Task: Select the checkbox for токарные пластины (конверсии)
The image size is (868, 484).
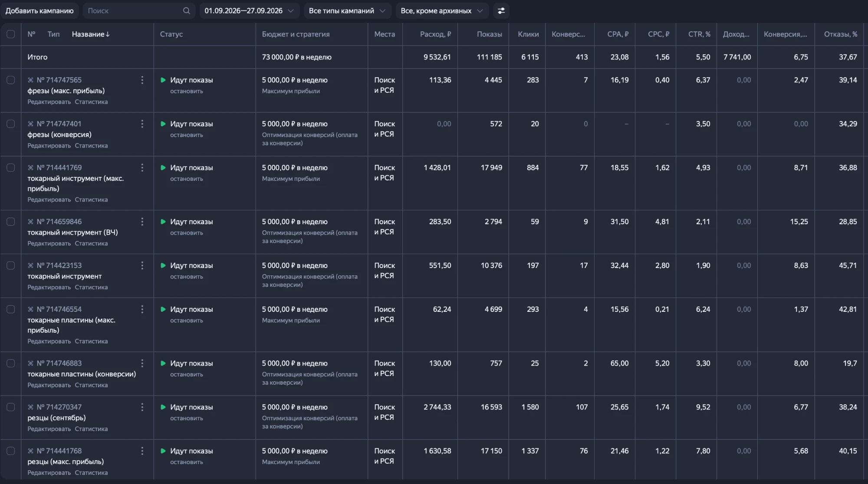Action: click(11, 363)
